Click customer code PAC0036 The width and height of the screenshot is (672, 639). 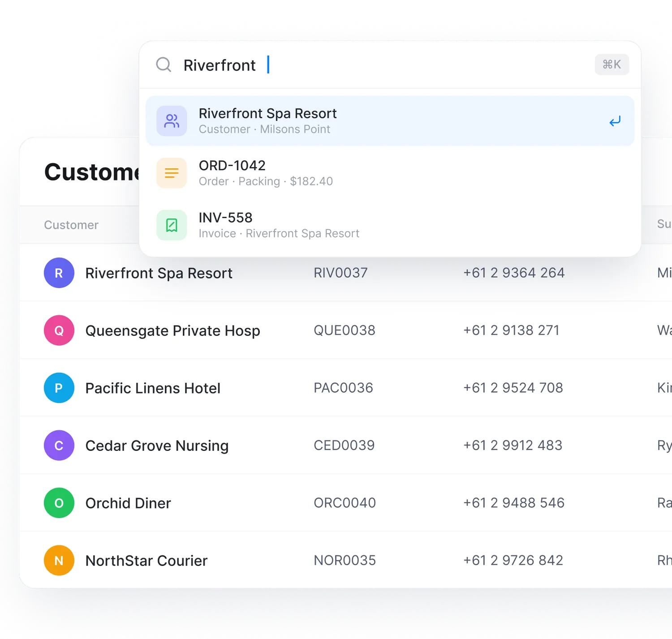click(344, 388)
